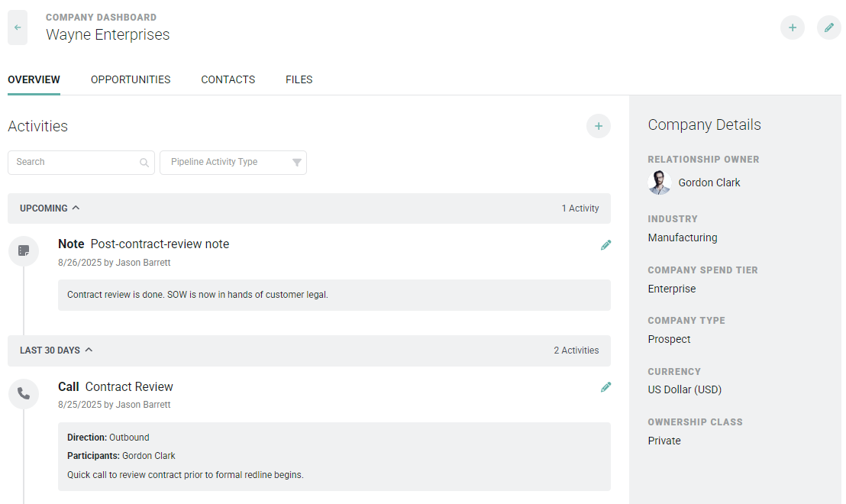Open the Contacts tab
The image size is (846, 504).
coord(228,79)
